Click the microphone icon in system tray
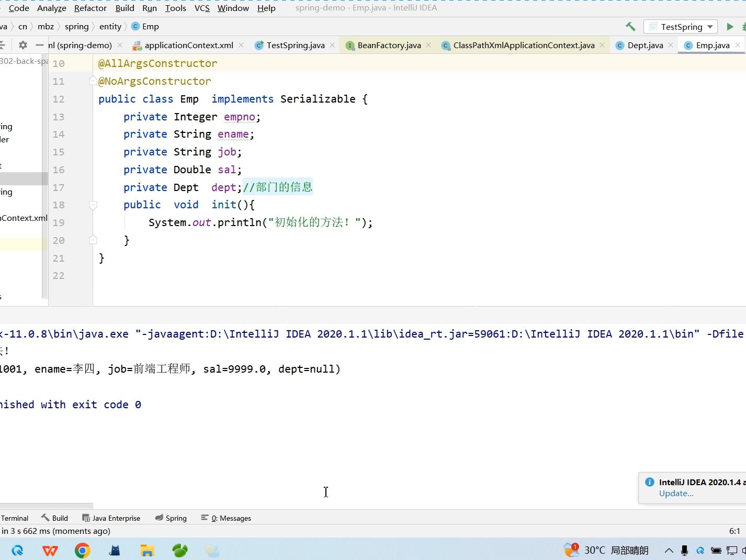The width and height of the screenshot is (746, 560). click(x=684, y=550)
